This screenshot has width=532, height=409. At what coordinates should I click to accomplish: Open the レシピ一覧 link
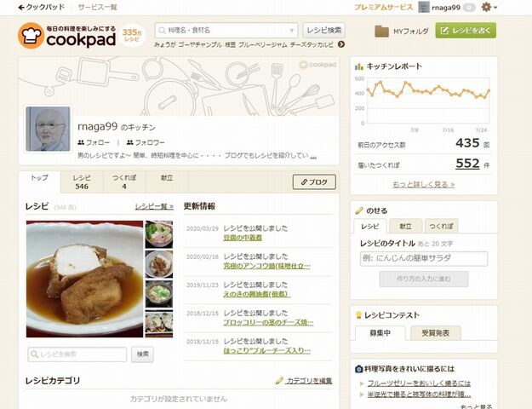(x=154, y=206)
